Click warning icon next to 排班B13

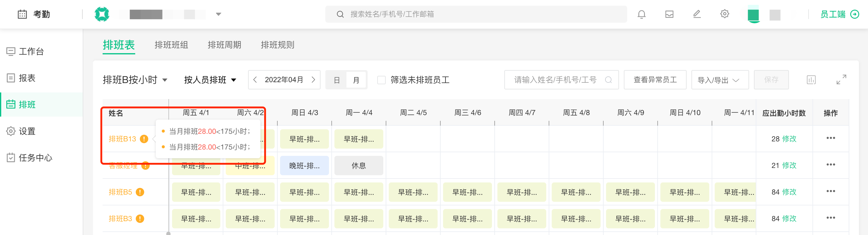144,139
